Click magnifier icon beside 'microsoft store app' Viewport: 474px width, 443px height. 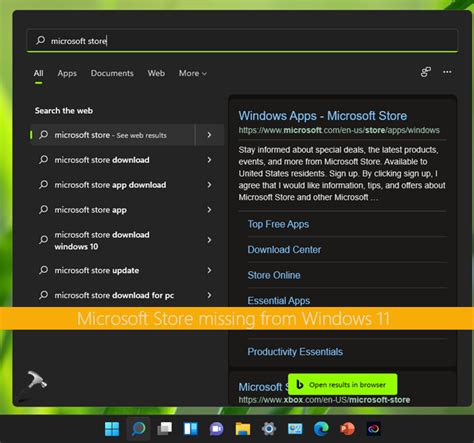coord(43,210)
